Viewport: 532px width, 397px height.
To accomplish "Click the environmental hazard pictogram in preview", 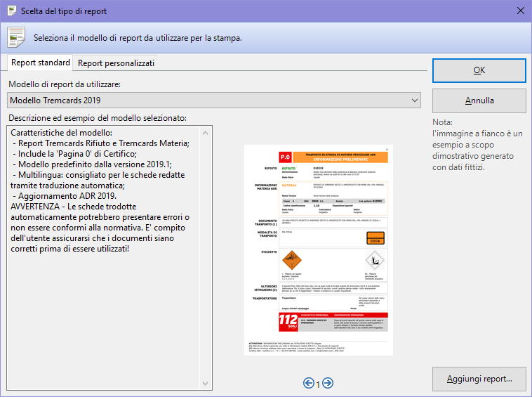I will tap(374, 260).
